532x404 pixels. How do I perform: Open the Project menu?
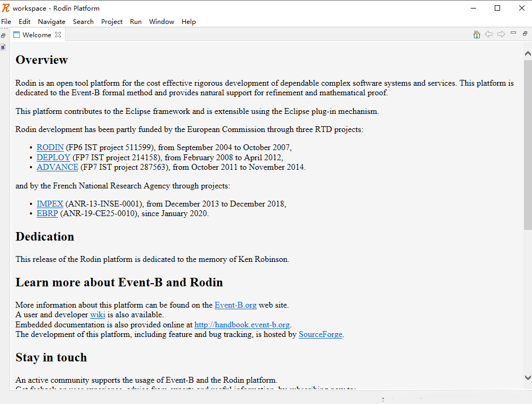pos(112,22)
